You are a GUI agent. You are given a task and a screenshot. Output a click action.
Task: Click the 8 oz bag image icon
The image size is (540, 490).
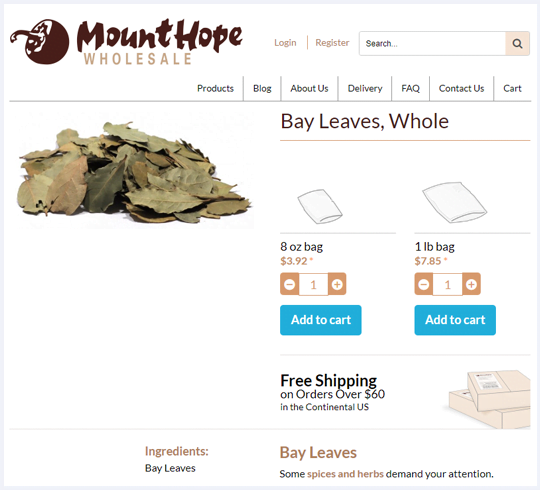click(320, 206)
